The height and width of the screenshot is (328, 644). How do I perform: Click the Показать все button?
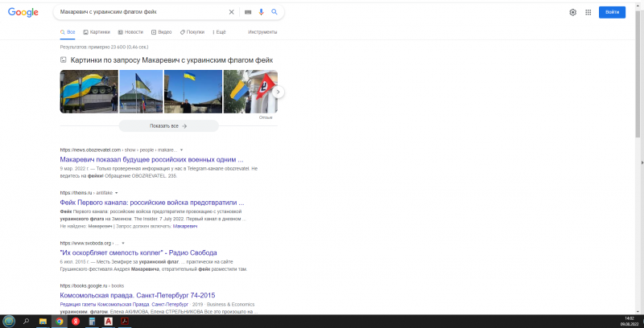click(x=169, y=126)
